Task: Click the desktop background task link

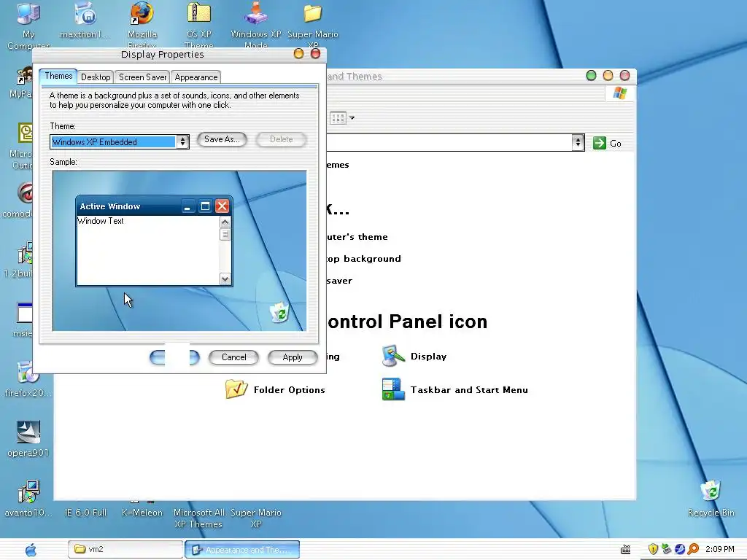Action: tap(363, 259)
